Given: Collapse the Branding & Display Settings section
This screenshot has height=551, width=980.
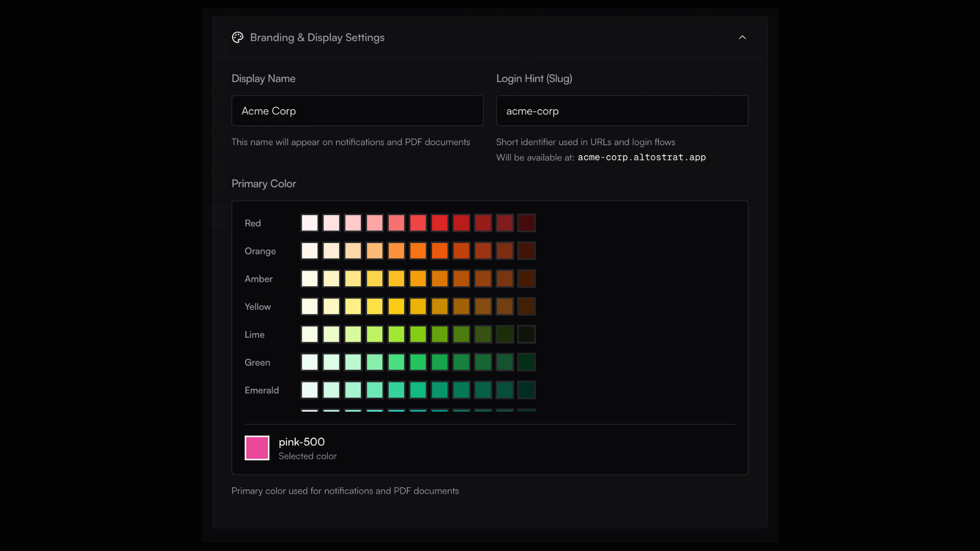Looking at the screenshot, I should [x=743, y=37].
